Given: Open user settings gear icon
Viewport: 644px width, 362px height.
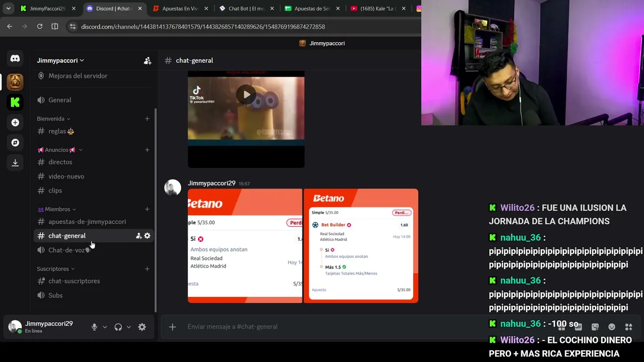Looking at the screenshot, I should click(142, 327).
